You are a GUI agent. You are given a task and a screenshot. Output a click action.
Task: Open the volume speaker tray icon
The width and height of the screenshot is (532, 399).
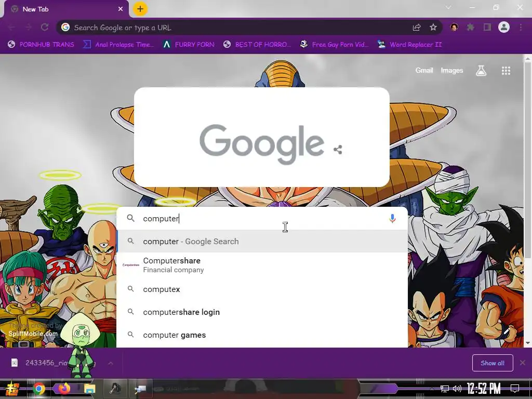457,389
